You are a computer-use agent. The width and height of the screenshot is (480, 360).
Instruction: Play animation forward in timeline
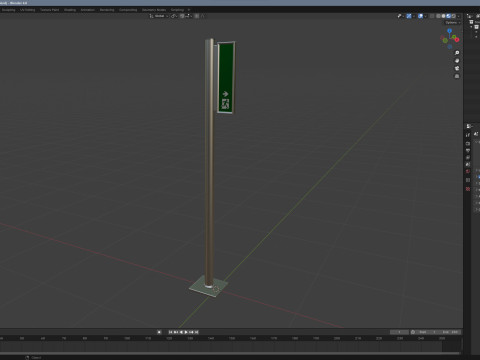tap(186, 332)
